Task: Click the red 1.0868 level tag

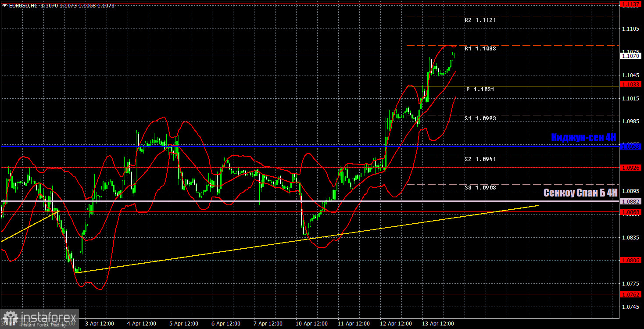Action: pos(631,212)
